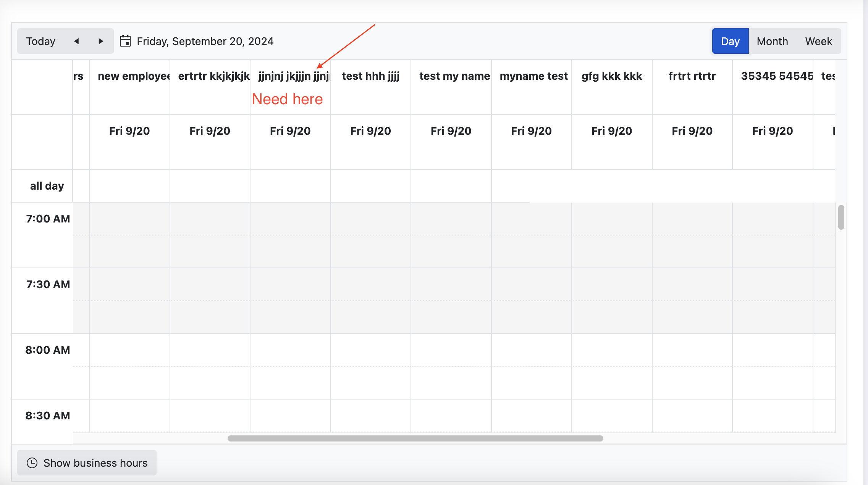Click the all-day cell under 'test hhh jjjj'

pyautogui.click(x=370, y=186)
